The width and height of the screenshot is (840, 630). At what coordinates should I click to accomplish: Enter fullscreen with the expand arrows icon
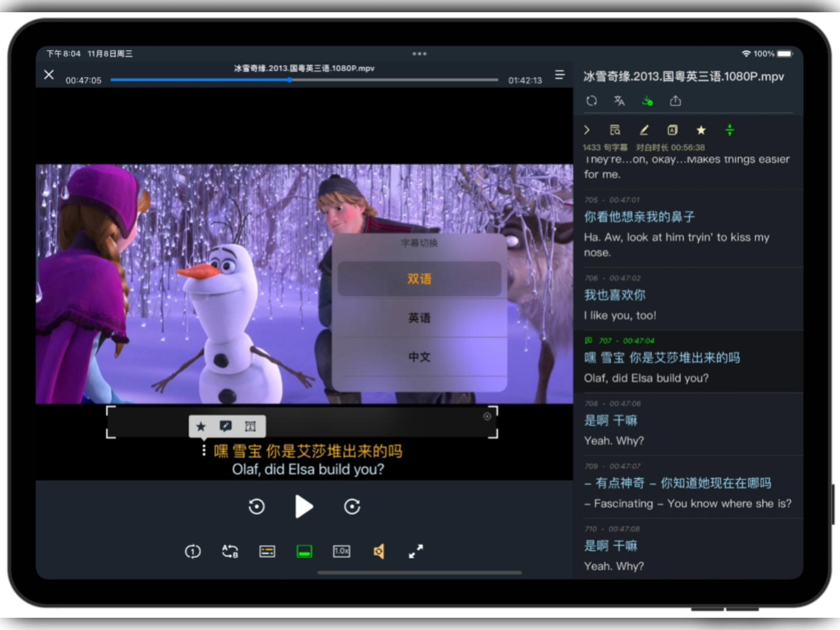(416, 551)
